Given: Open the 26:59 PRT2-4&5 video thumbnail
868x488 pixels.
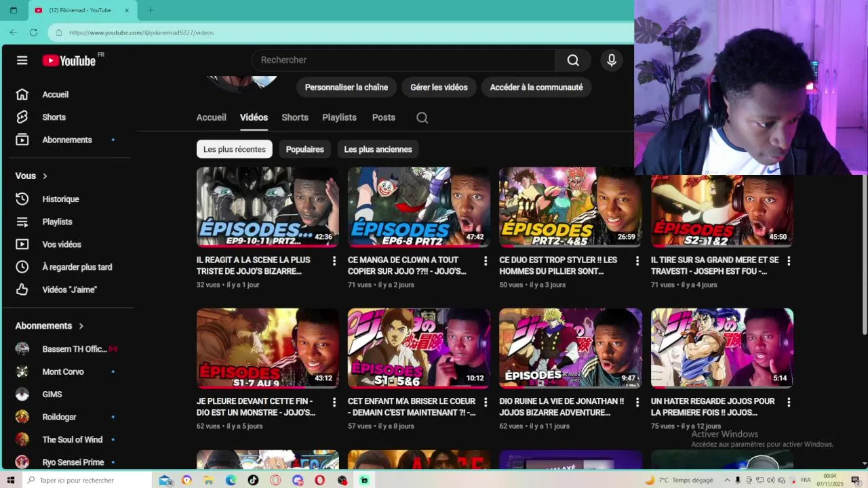Looking at the screenshot, I should 570,207.
